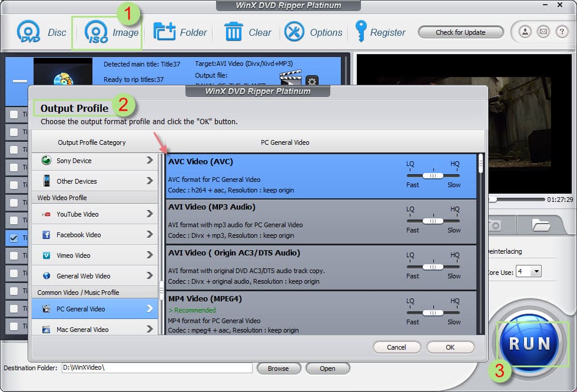Expand Mac General Video arrow
Image resolution: width=577 pixels, height=392 pixels.
point(149,329)
